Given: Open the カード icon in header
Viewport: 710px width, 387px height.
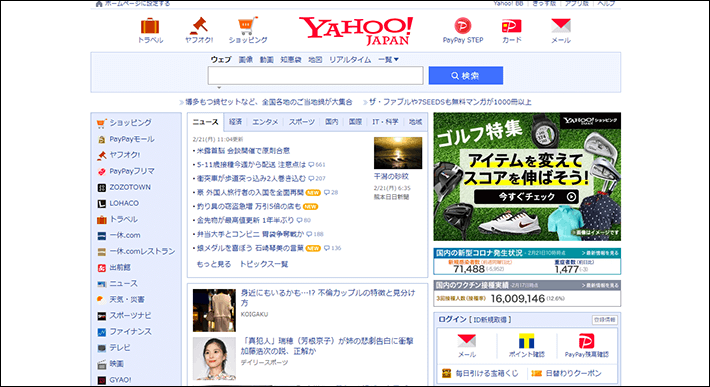Looking at the screenshot, I should click(x=512, y=26).
